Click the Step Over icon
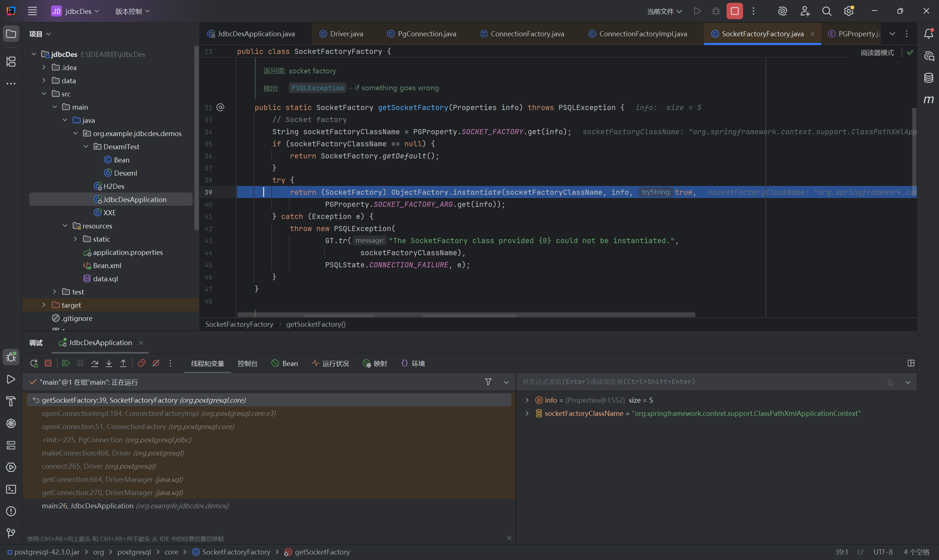This screenshot has width=939, height=560. coord(95,363)
